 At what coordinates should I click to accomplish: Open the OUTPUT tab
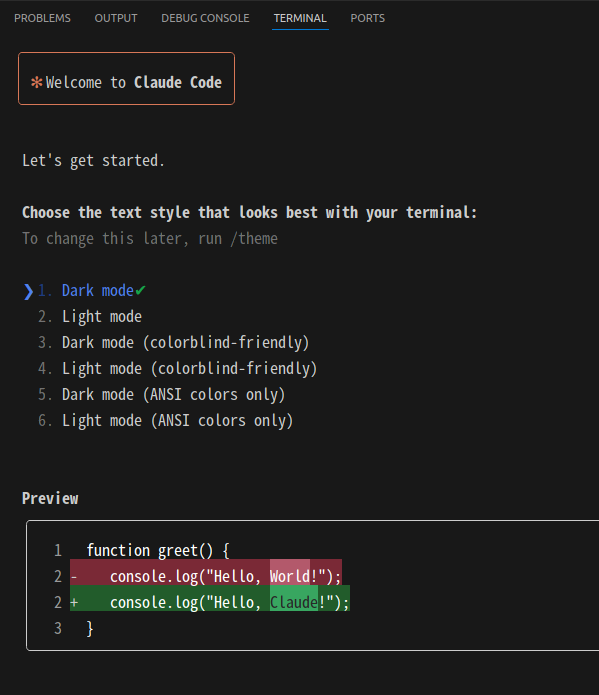pos(116,18)
